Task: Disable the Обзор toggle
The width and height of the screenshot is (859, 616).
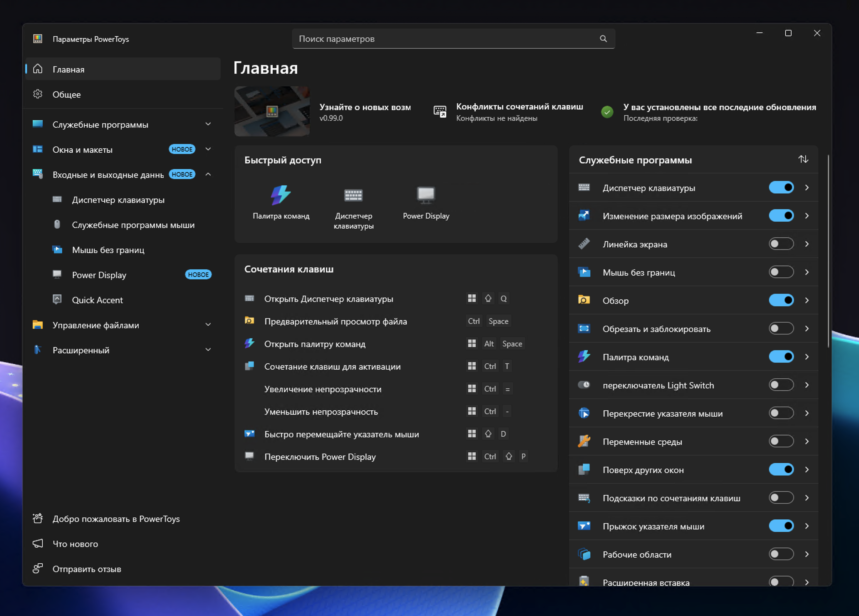Action: tap(781, 300)
